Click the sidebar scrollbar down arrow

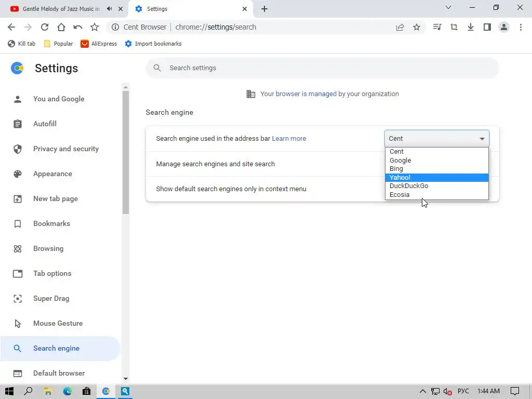[x=126, y=379]
